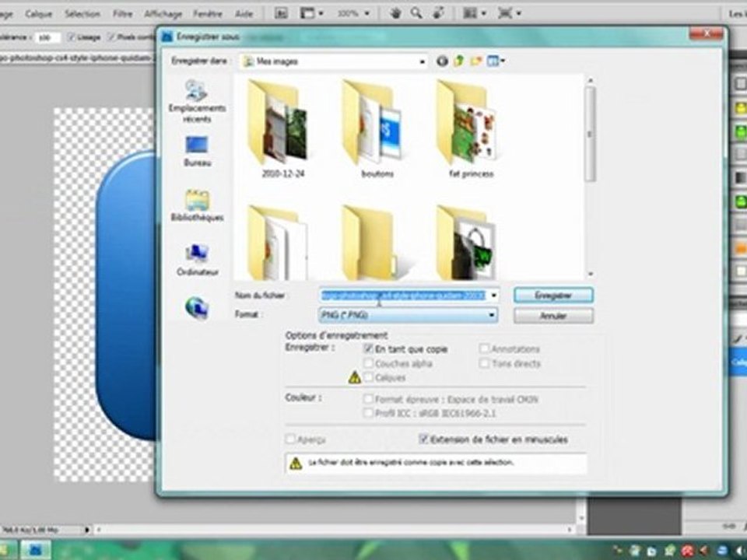Select the fat princess folder
This screenshot has height=560, width=747.
[472, 128]
